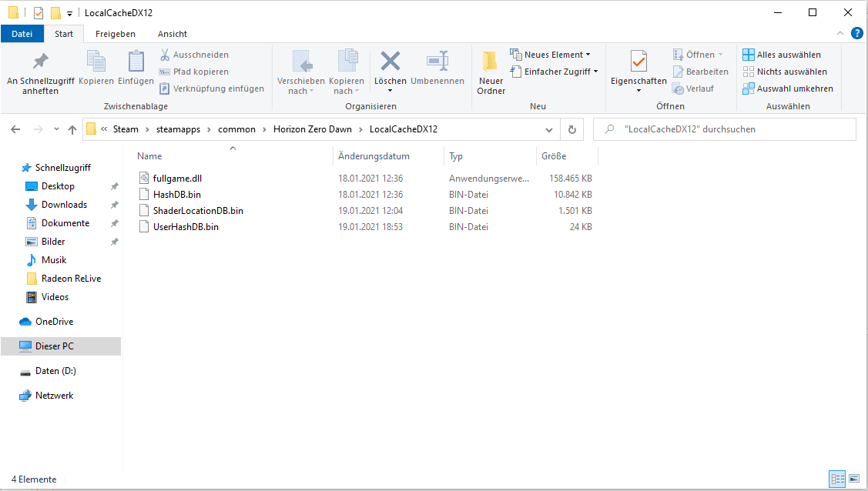Click Bearbeiten in the ribbon
This screenshot has height=491, width=868.
700,72
